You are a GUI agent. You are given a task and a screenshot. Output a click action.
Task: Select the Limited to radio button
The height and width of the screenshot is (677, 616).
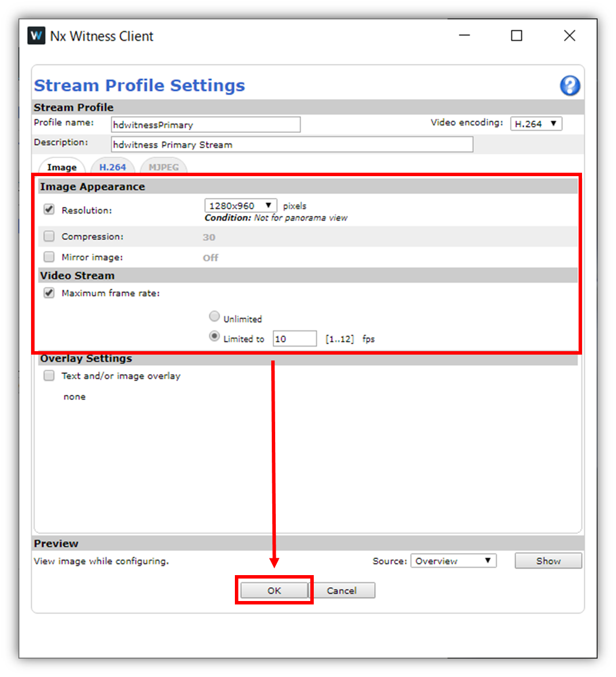tap(214, 336)
